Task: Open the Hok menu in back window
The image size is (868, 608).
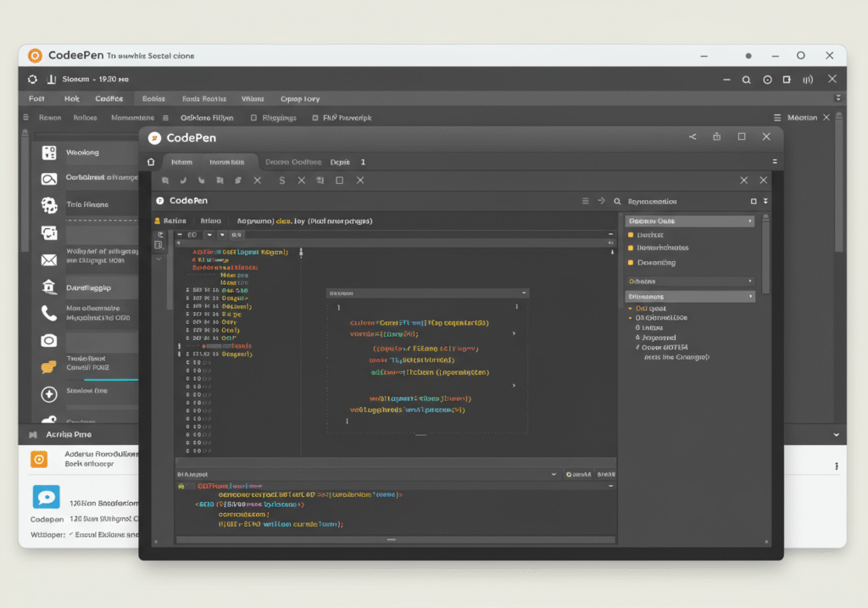Action: pos(72,98)
